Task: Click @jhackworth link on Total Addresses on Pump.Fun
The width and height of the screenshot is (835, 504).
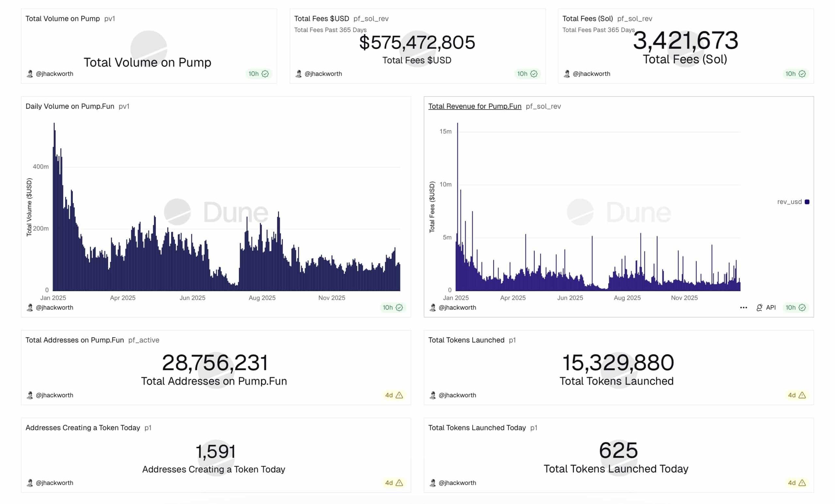Action: (x=55, y=395)
